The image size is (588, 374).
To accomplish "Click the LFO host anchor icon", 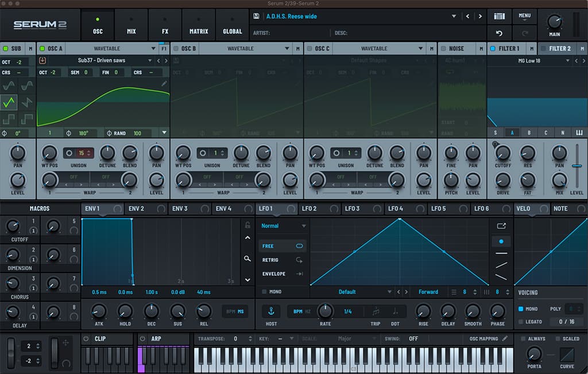I will tap(271, 311).
